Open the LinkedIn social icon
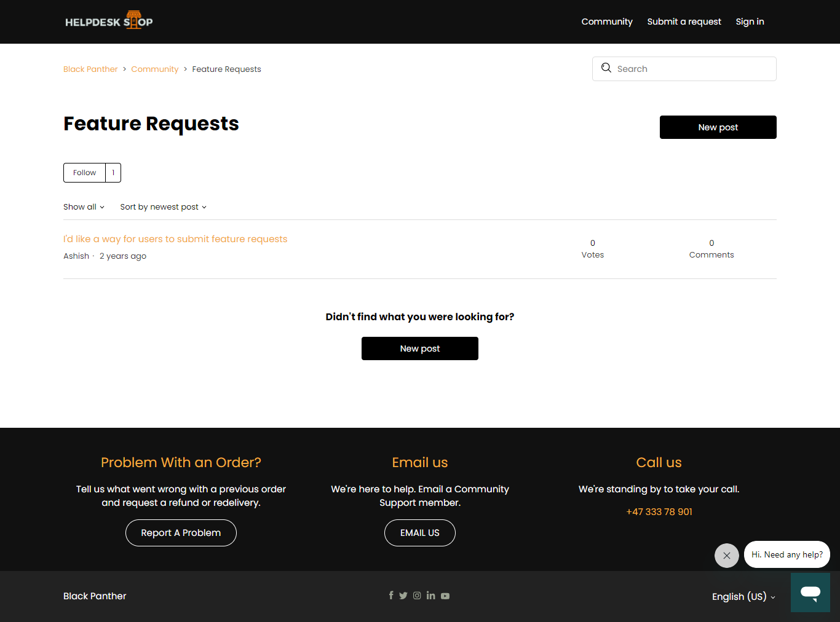Screen dimensions: 840x622 tap(431, 596)
